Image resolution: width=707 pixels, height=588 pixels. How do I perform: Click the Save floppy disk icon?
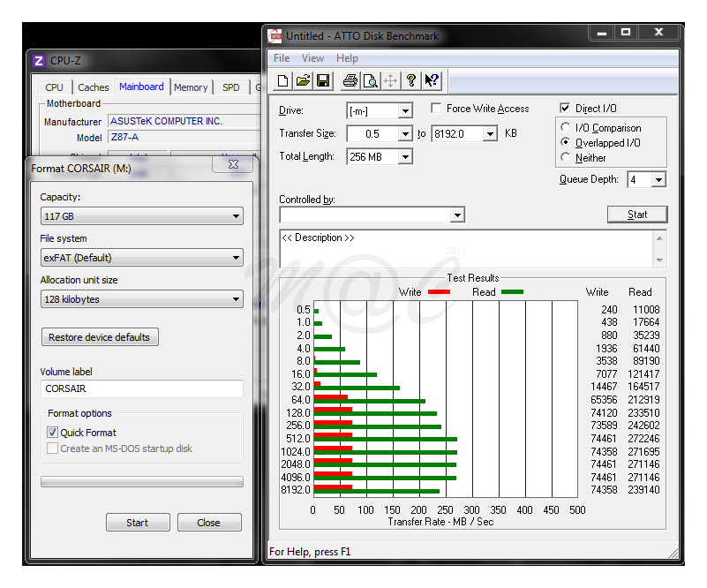323,81
